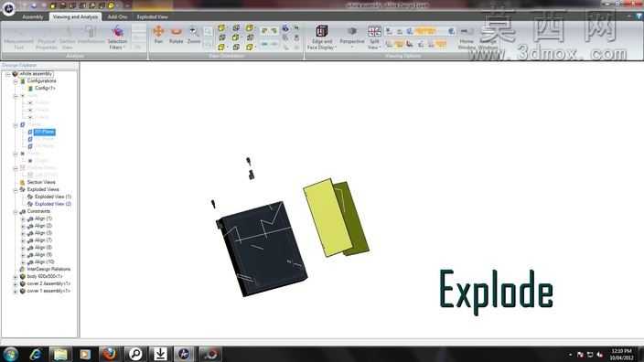Click the taskbar clock
This screenshot has width=644, height=362.
621,355
